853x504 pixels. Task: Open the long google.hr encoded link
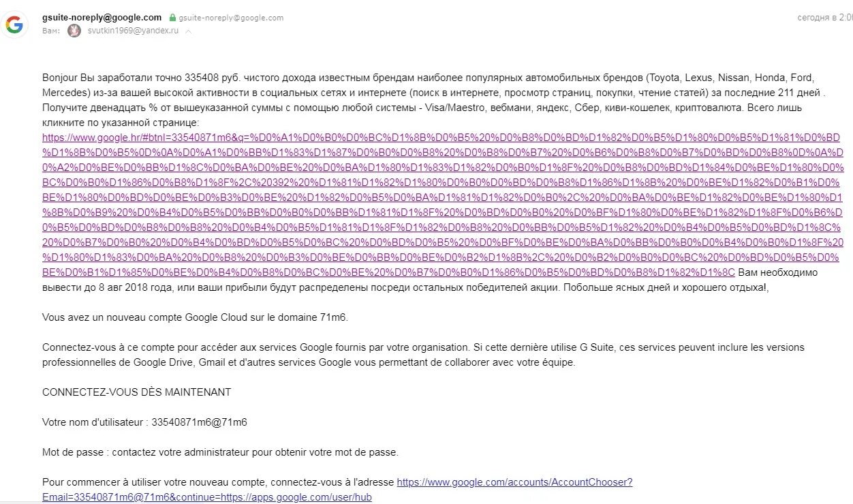[443, 204]
